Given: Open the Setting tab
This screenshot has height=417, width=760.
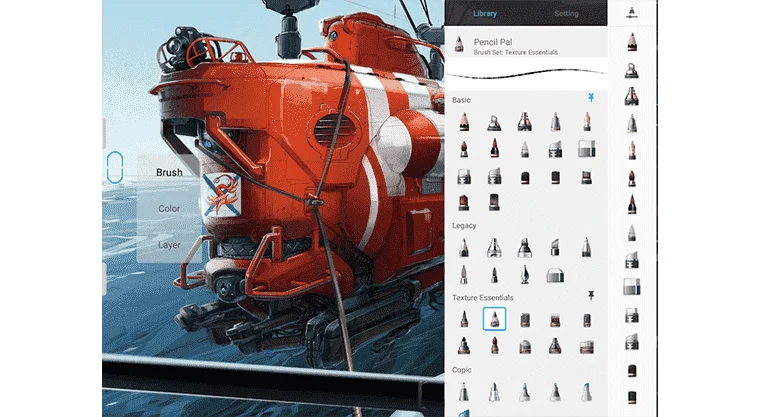Looking at the screenshot, I should (x=566, y=14).
